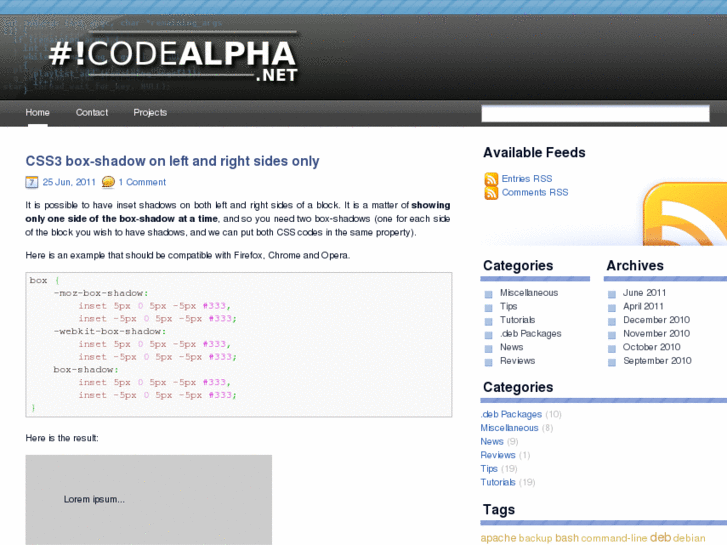Screen dimensions: 727x545
Task: Go to the Contact page
Action: pyautogui.click(x=92, y=113)
